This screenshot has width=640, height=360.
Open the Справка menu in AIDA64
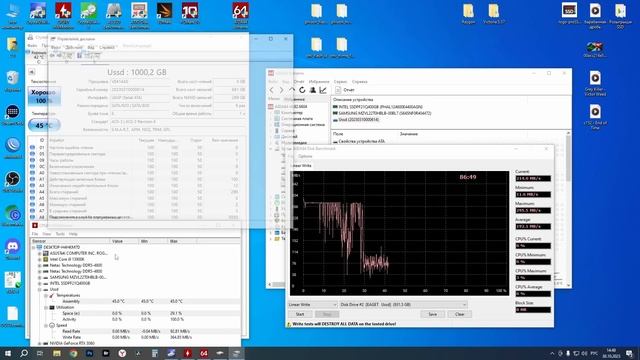tap(360, 82)
